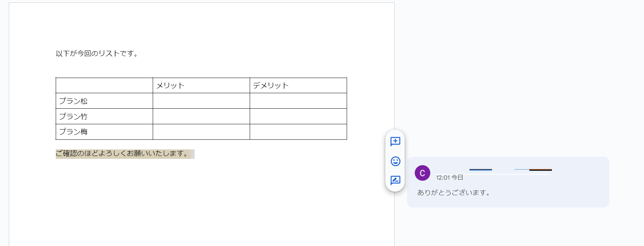The height and width of the screenshot is (246, 644).
Task: Open the emoji reaction picker
Action: pos(395,161)
